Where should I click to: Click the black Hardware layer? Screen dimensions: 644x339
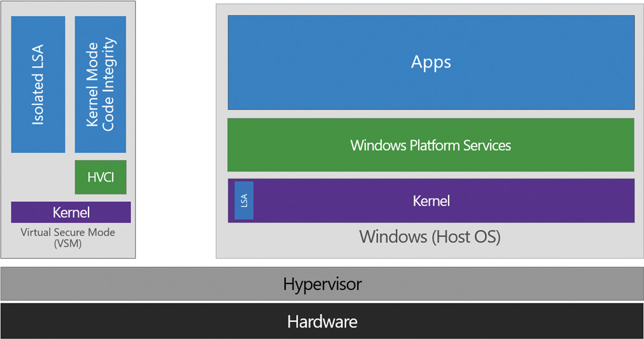pos(322,321)
